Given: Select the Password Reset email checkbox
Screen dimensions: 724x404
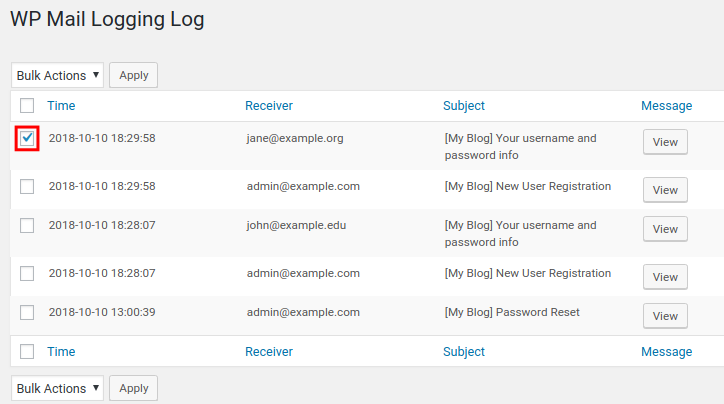Looking at the screenshot, I should coord(27,313).
